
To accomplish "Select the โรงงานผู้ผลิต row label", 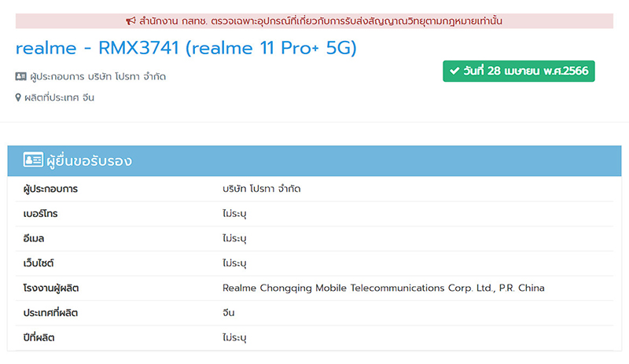I will [x=51, y=289].
